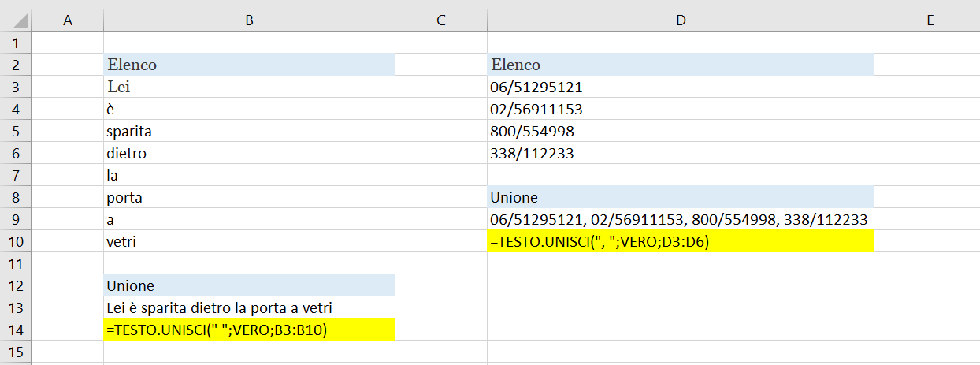
Task: Select the column B header
Action: coord(249,21)
